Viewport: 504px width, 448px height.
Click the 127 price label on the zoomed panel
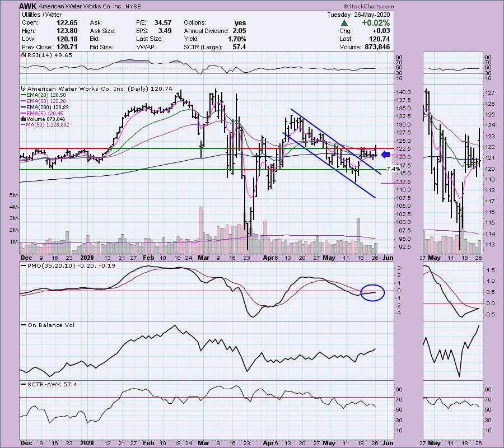click(x=489, y=93)
